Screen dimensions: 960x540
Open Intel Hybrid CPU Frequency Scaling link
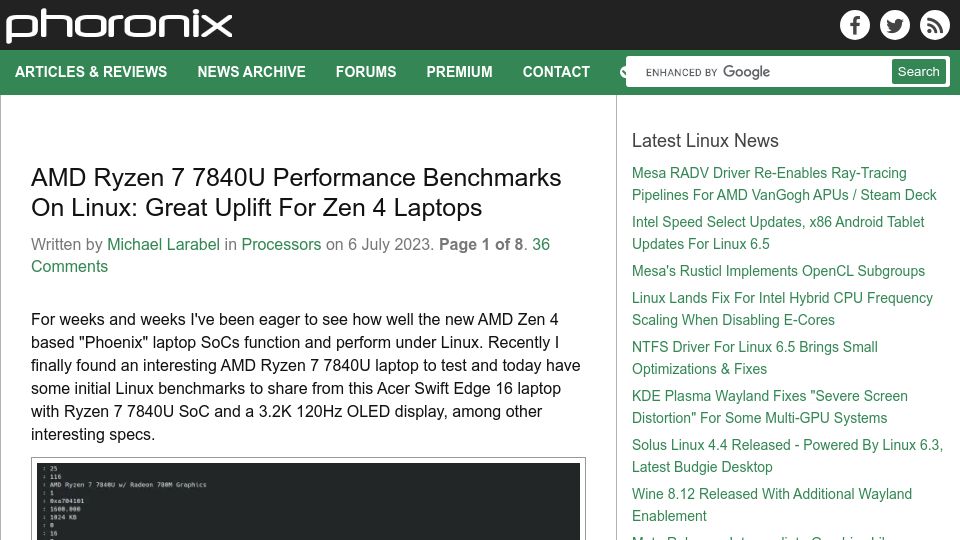(782, 309)
